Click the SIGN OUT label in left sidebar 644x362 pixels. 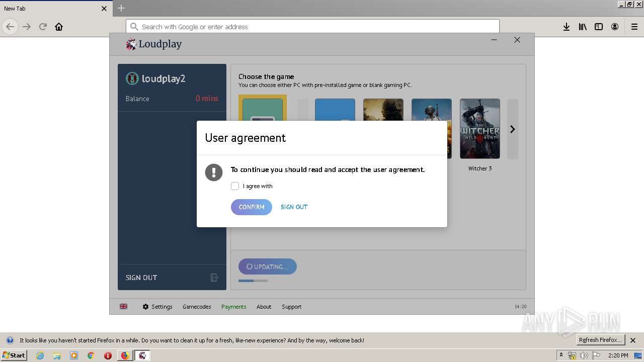pos(141,278)
